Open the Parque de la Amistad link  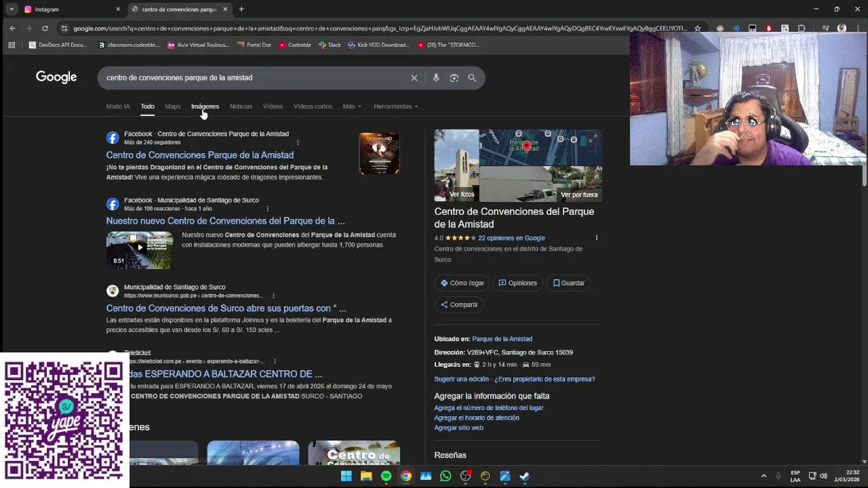tap(502, 339)
